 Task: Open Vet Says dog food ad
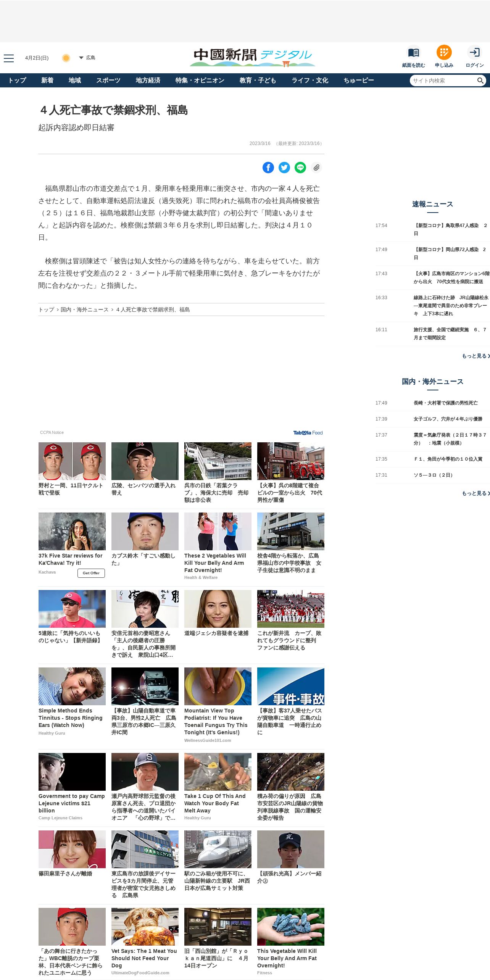(144, 958)
